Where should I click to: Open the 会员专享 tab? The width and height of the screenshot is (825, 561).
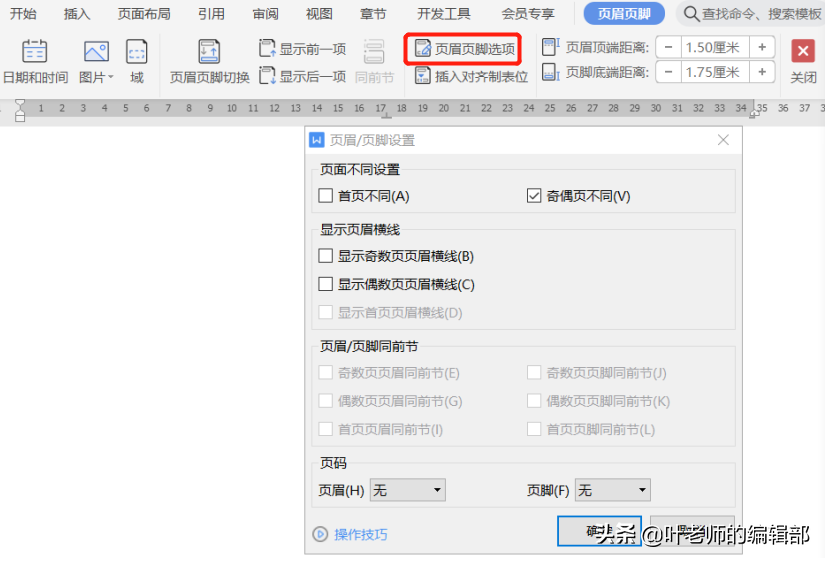click(528, 14)
